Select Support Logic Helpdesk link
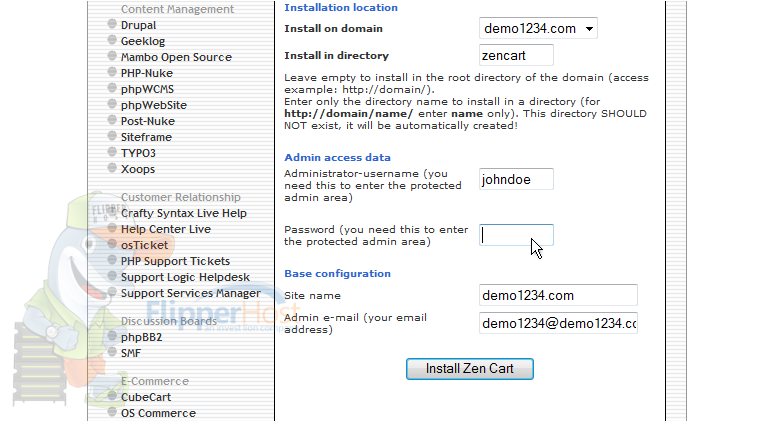The height and width of the screenshot is (422, 776). (x=185, y=277)
